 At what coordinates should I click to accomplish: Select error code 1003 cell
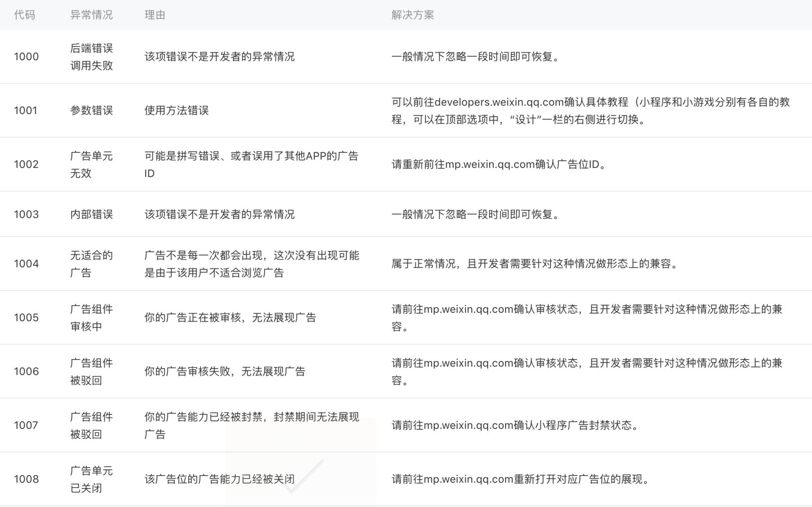[26, 214]
